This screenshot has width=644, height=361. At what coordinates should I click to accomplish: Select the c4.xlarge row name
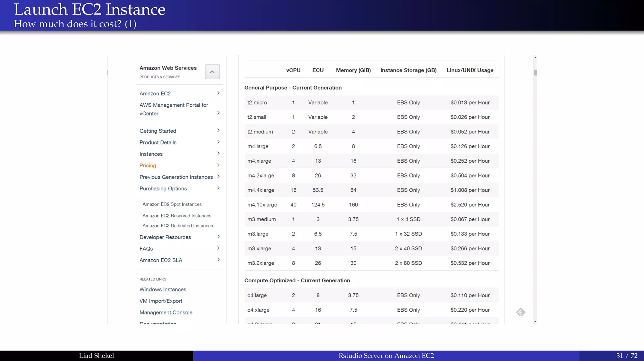pos(258,310)
